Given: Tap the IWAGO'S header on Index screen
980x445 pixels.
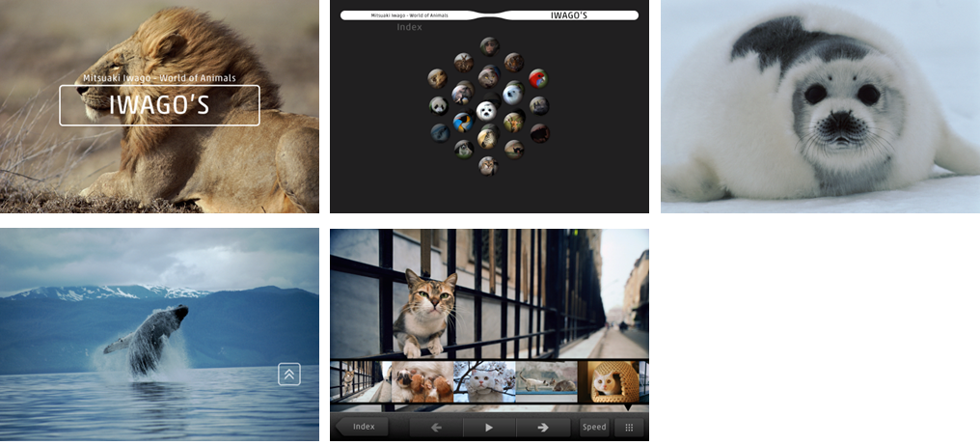Looking at the screenshot, I should click(569, 15).
